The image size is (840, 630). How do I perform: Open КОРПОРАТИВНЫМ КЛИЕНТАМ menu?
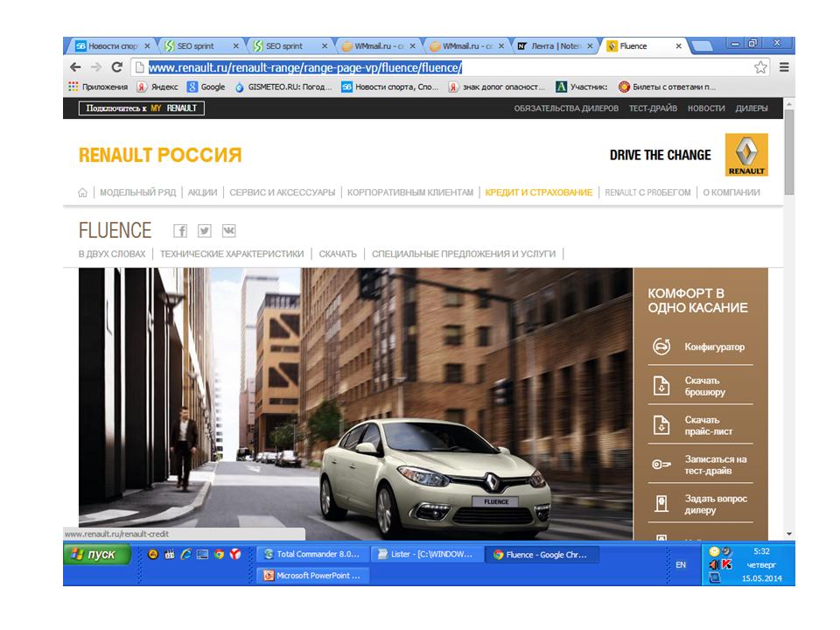(410, 192)
